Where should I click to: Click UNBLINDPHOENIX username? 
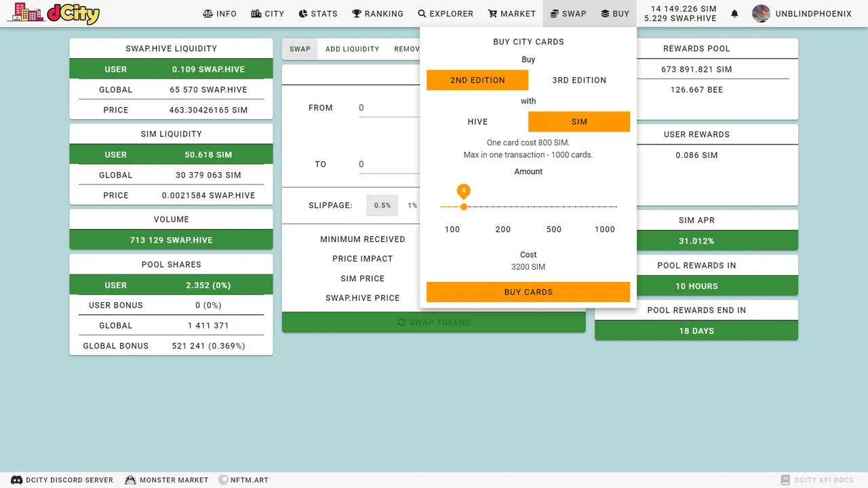click(813, 14)
